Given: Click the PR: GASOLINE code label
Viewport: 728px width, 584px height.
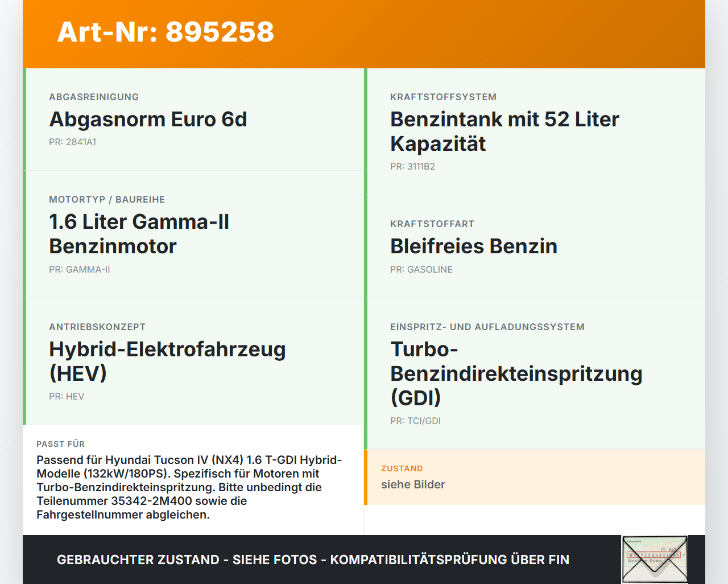Looking at the screenshot, I should (421, 270).
